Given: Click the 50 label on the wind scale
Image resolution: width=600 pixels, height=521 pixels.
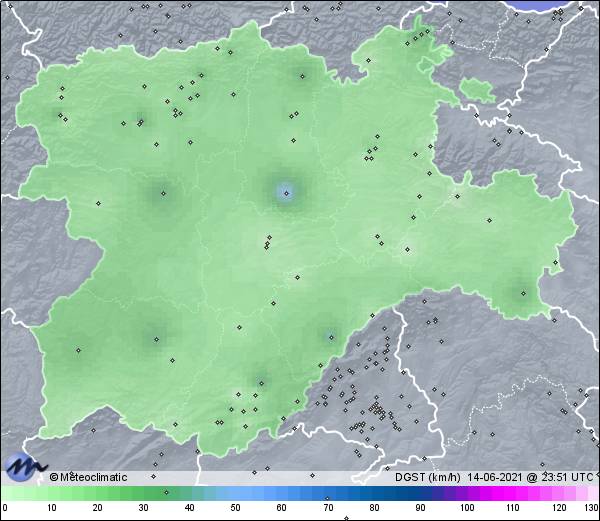Looking at the screenshot, I should tap(235, 508).
